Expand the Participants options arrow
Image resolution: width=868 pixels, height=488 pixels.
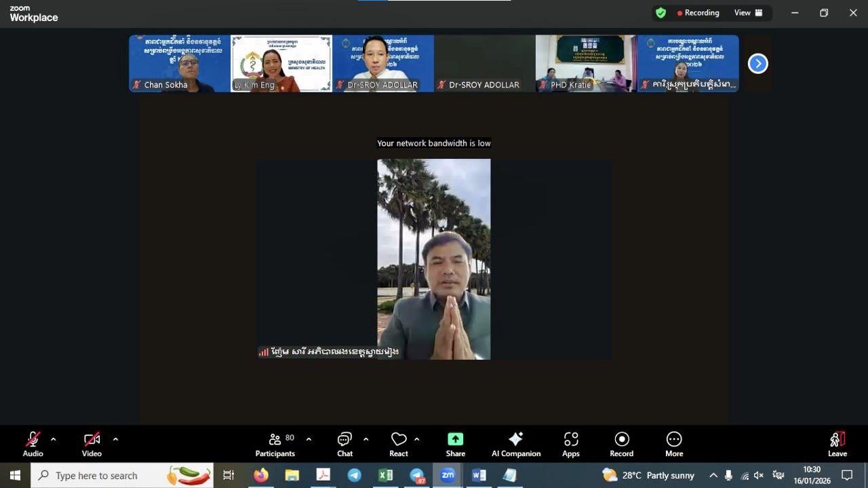(309, 439)
